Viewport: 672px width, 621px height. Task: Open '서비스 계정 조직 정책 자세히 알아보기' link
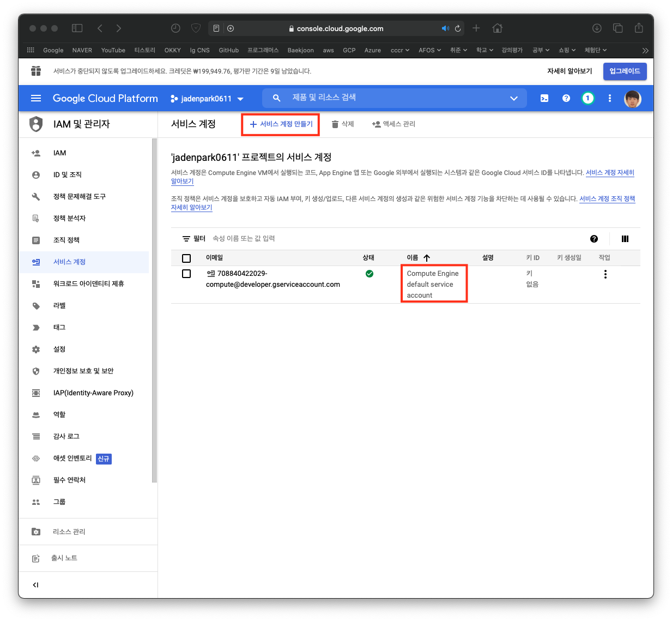[x=607, y=199]
